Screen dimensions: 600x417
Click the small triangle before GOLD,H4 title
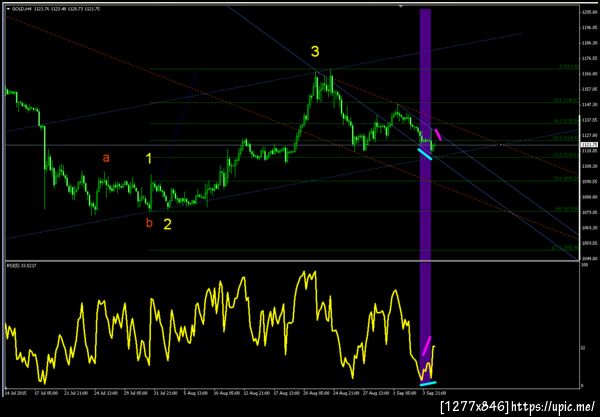[8, 9]
